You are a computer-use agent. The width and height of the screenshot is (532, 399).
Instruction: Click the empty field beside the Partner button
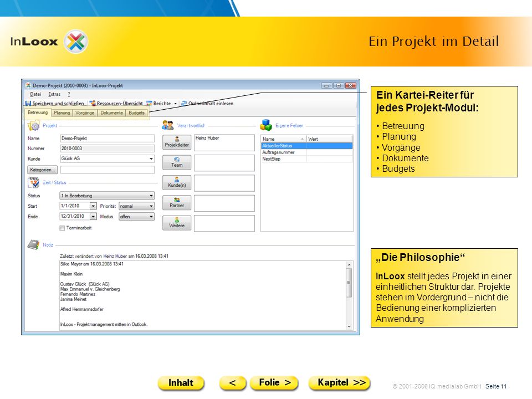(224, 203)
